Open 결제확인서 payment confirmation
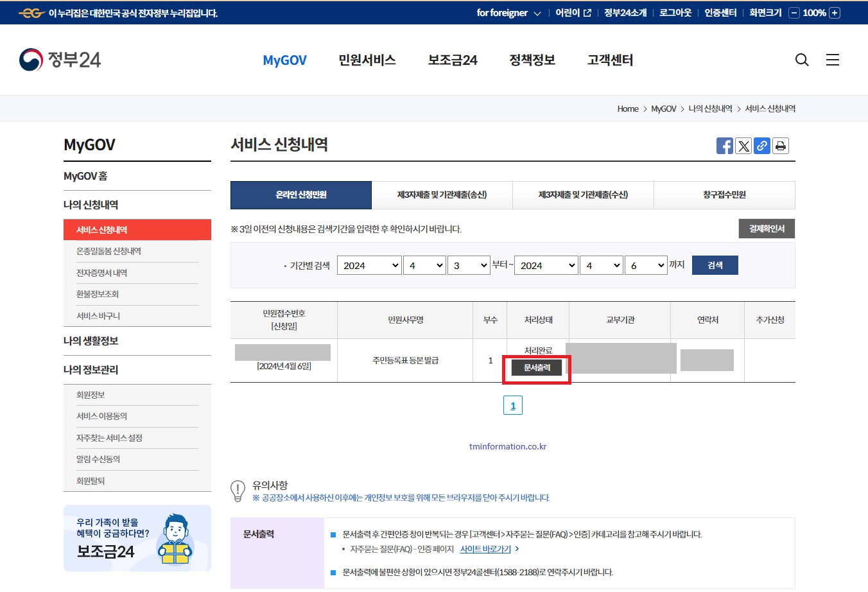The width and height of the screenshot is (868, 592). (767, 228)
